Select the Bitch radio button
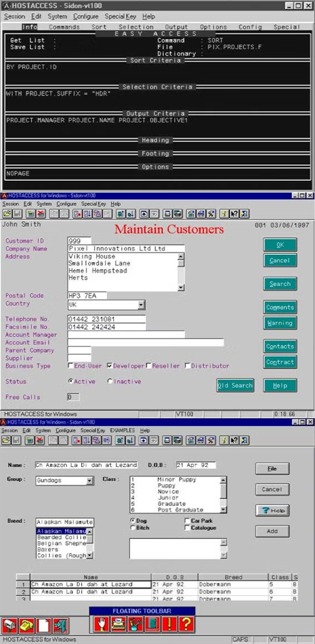This screenshot has width=315, height=644. tap(132, 527)
